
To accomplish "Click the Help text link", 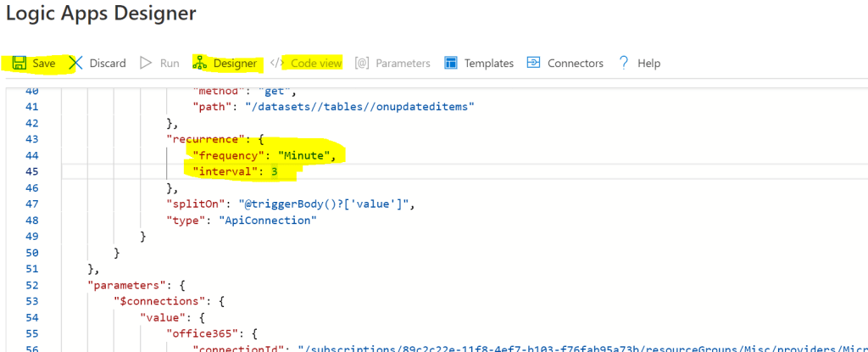I will coord(648,64).
